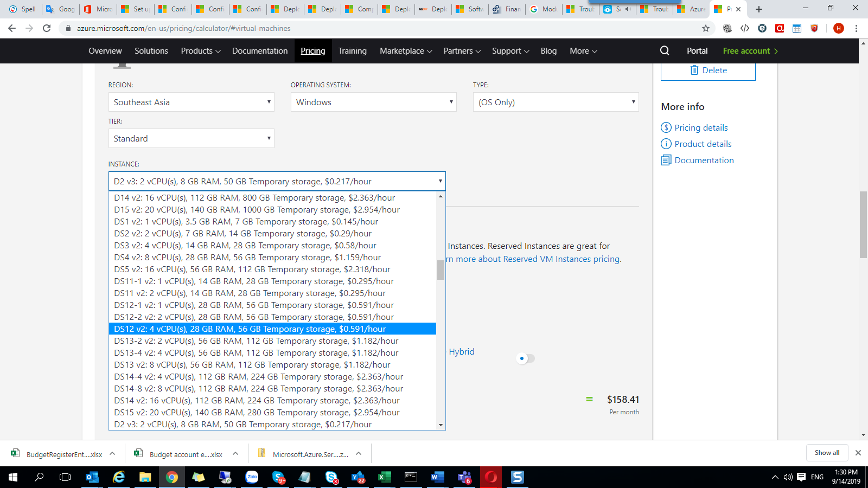Reload the Azure pricing page
The height and width of the screenshot is (488, 868).
coord(47,28)
